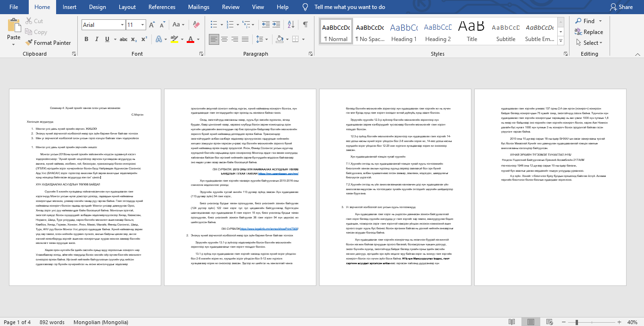The width and height of the screenshot is (644, 326).
Task: Apply subscript formatting
Action: click(x=133, y=39)
